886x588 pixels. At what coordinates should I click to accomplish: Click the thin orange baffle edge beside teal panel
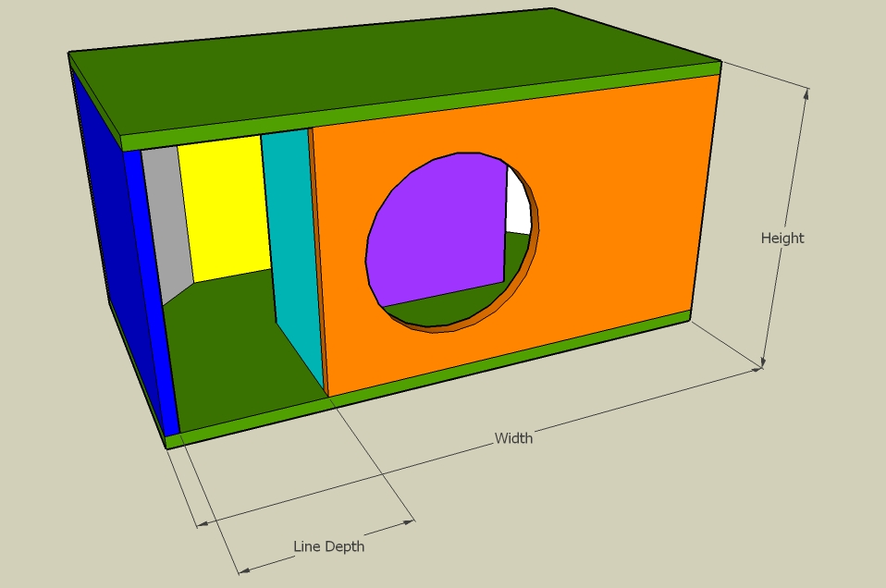tap(316, 259)
